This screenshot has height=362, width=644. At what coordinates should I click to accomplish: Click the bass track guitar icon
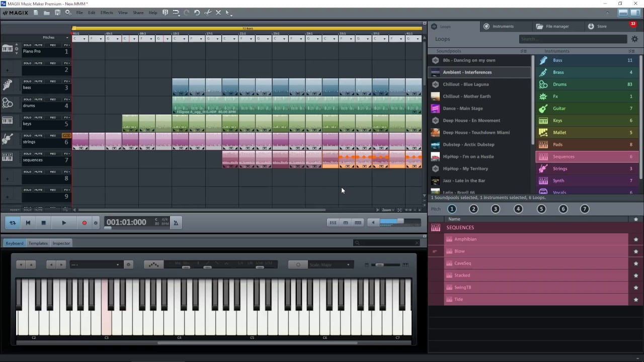(x=7, y=84)
